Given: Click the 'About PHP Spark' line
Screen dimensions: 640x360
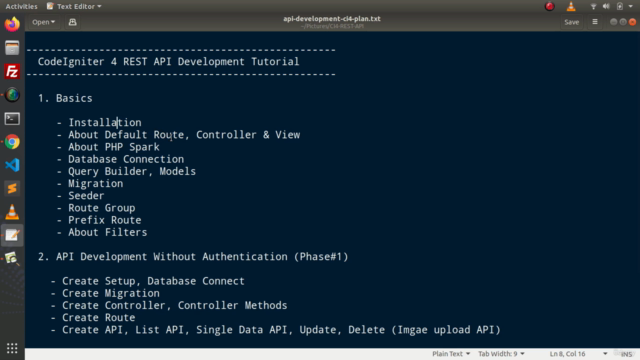Looking at the screenshot, I should tap(114, 147).
